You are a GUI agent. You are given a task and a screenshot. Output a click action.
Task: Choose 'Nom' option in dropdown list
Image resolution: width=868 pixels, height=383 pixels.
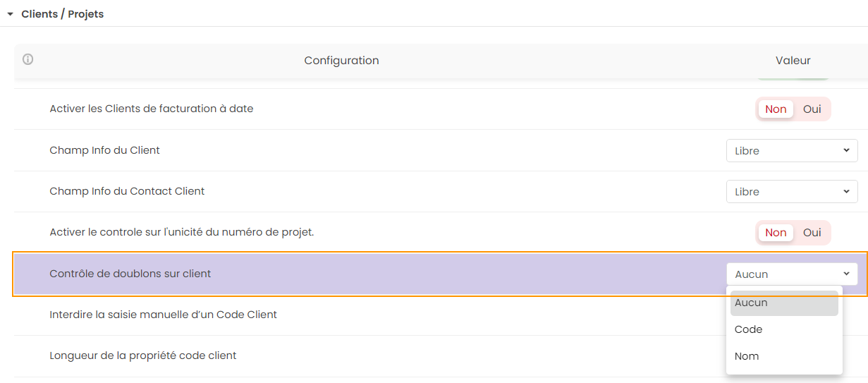[x=784, y=356]
